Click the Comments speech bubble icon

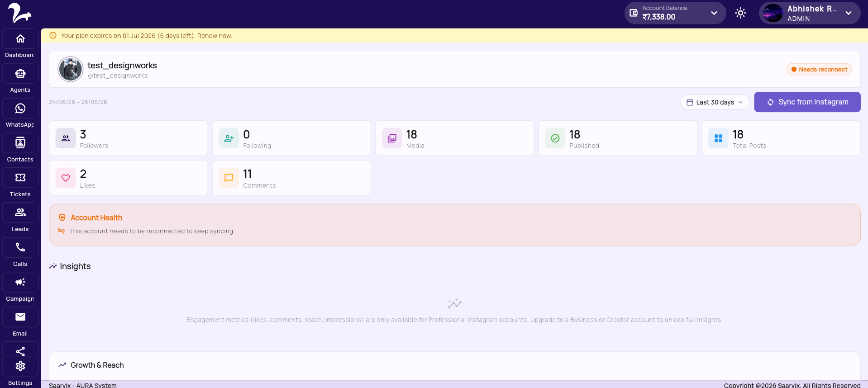coord(229,178)
